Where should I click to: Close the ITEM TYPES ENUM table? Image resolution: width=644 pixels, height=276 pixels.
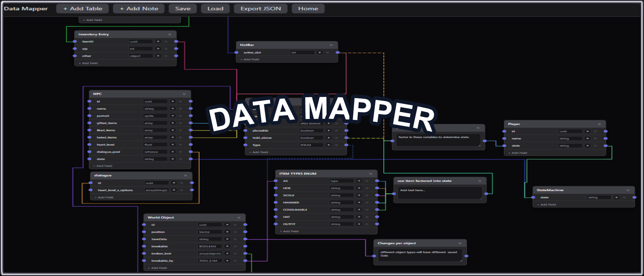(370, 174)
